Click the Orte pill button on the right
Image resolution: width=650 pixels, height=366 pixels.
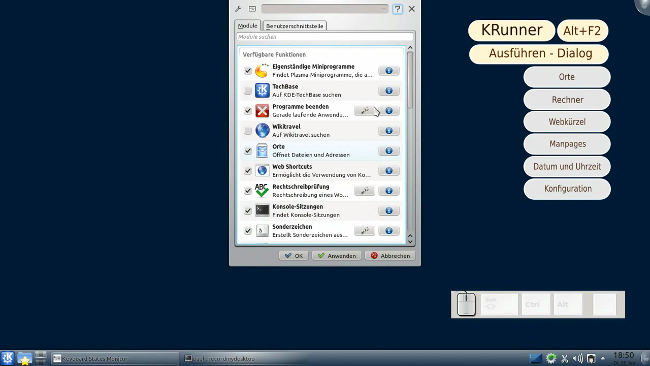(x=567, y=77)
